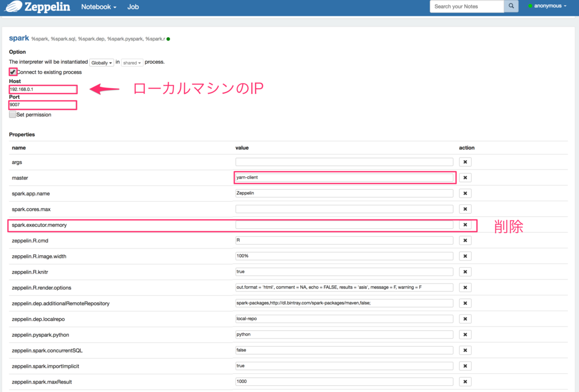Edit the master value yarn-client
Image resolution: width=579 pixels, height=392 pixels.
(x=344, y=177)
